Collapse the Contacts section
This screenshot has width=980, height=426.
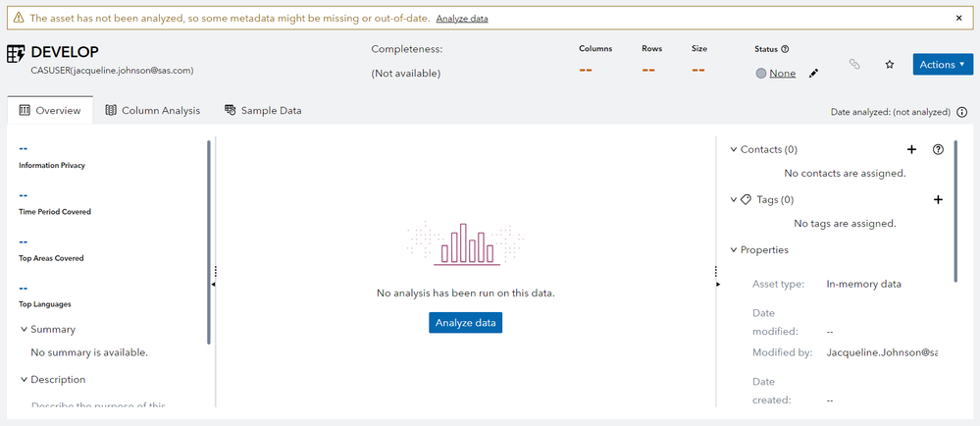733,149
